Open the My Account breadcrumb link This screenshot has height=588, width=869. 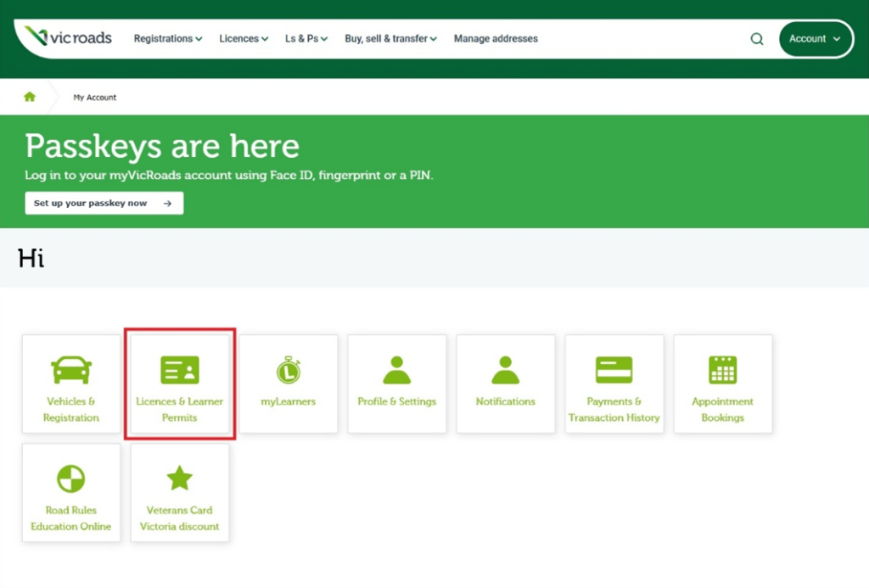coord(94,97)
